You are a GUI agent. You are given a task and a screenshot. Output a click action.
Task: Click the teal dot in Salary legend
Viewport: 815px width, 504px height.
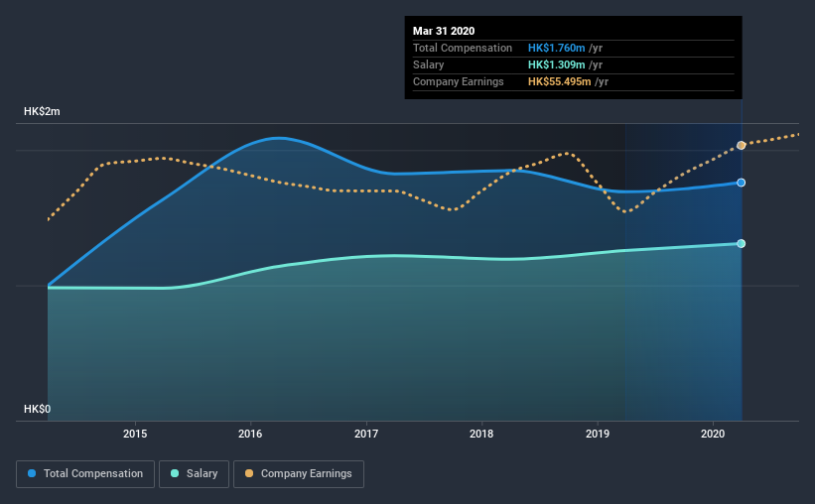coord(175,473)
